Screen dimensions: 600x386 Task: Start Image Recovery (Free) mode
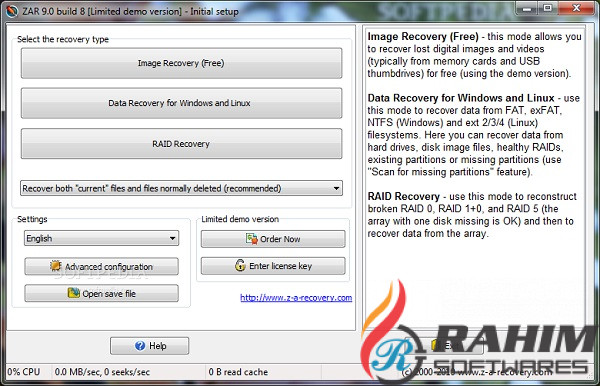[x=181, y=63]
